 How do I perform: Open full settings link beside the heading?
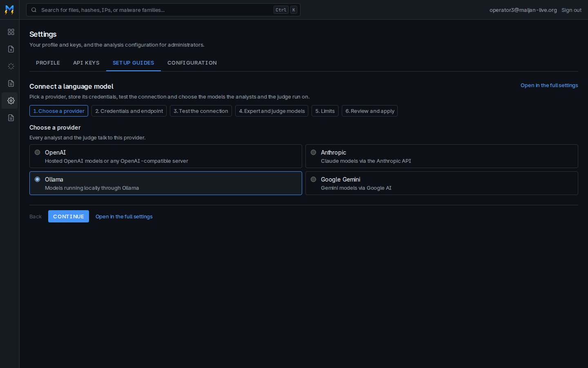pos(549,85)
